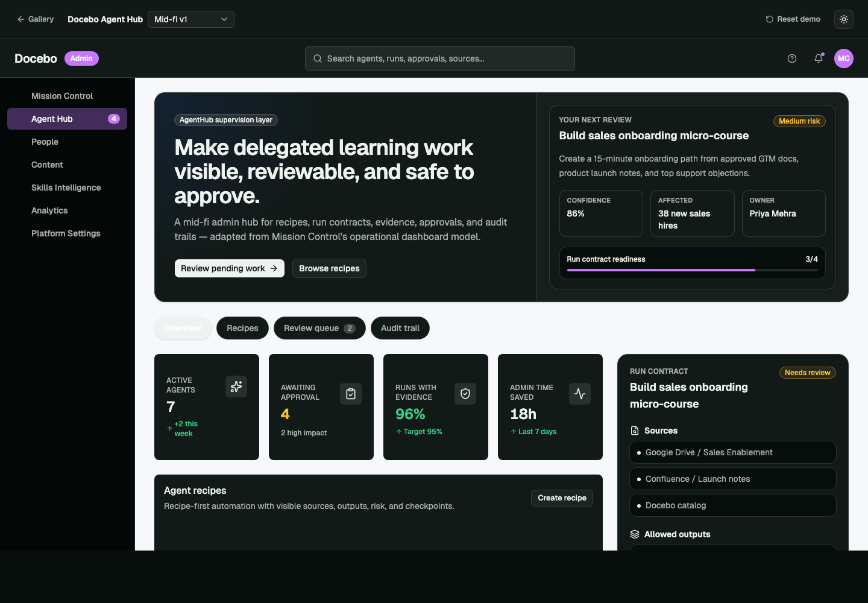Click the Build sales onboarding micro-course review title

(x=654, y=136)
